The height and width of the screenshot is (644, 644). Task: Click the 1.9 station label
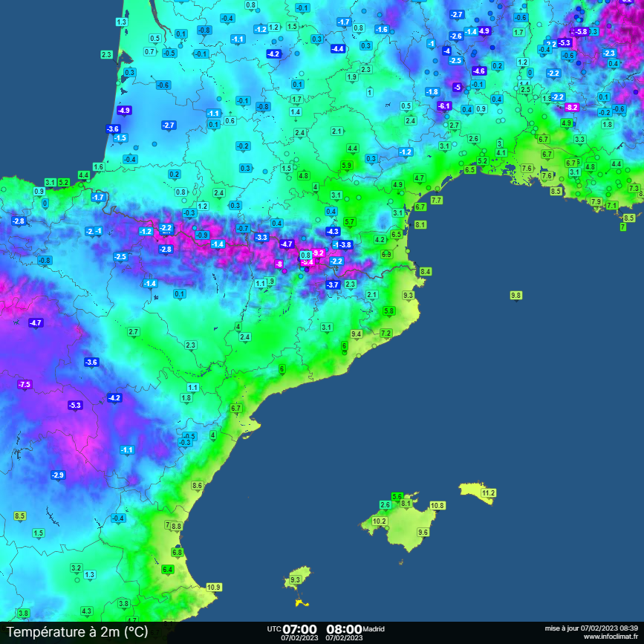tap(351, 77)
